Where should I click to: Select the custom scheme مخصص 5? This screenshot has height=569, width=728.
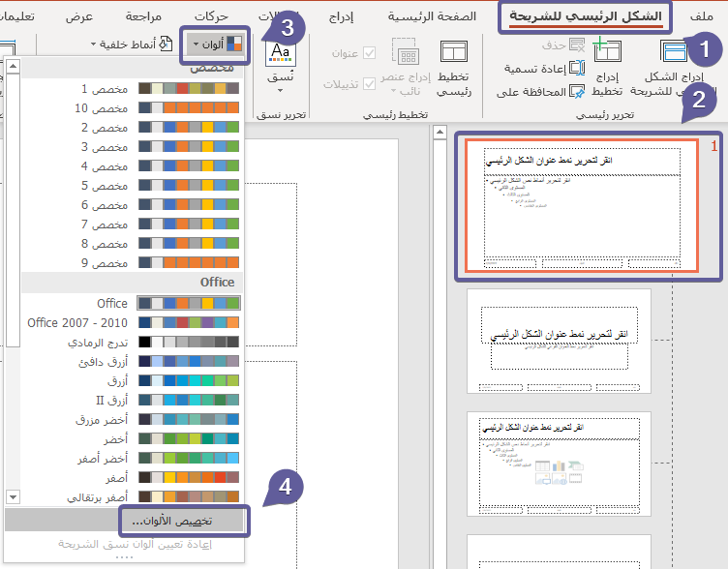pos(132,186)
